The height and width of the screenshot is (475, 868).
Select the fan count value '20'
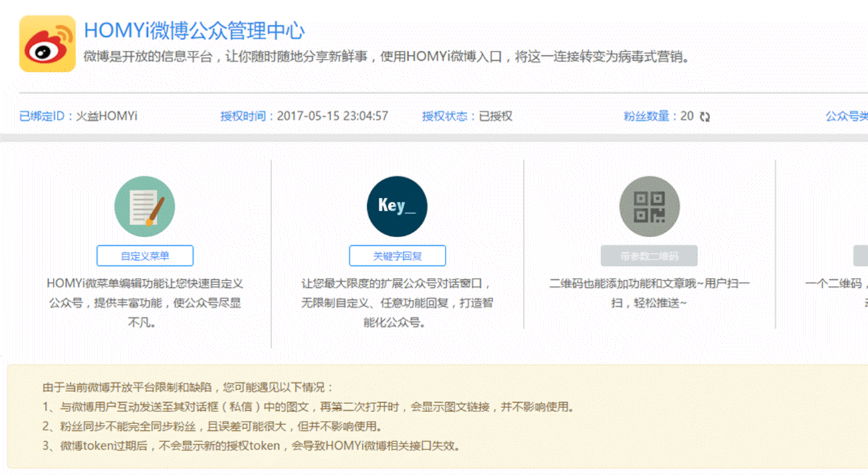tap(687, 116)
